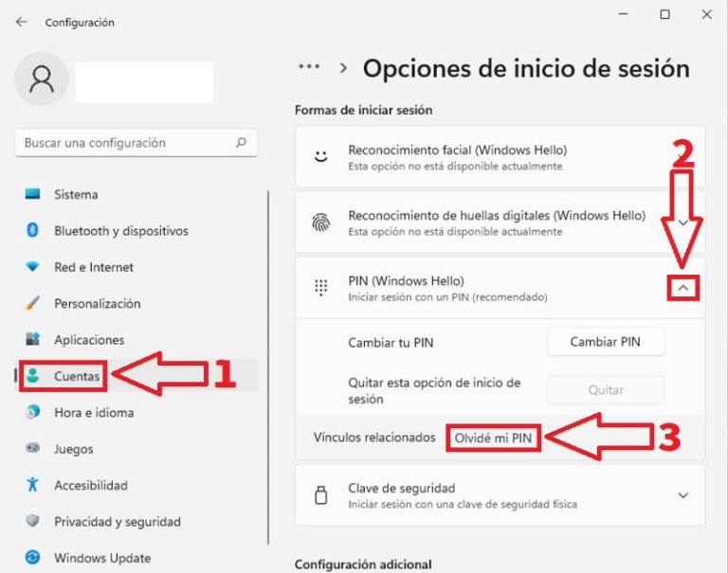728x573 pixels.
Task: Open Sistema settings
Action: [76, 194]
